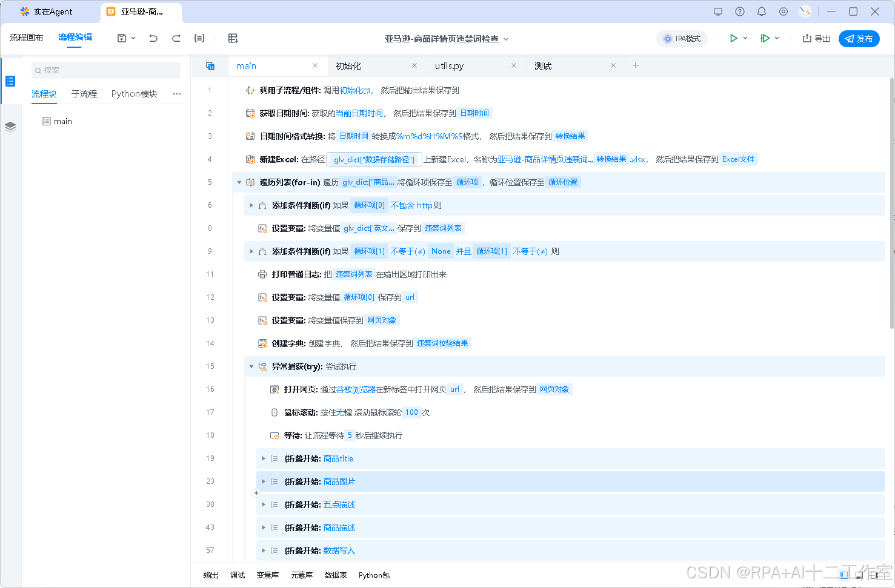
Task: Select the flow list sidebar icon
Action: pos(10,81)
